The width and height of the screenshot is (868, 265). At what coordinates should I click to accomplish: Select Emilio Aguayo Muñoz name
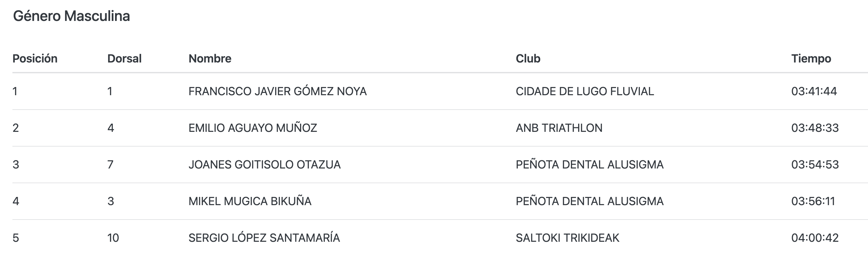point(253,128)
